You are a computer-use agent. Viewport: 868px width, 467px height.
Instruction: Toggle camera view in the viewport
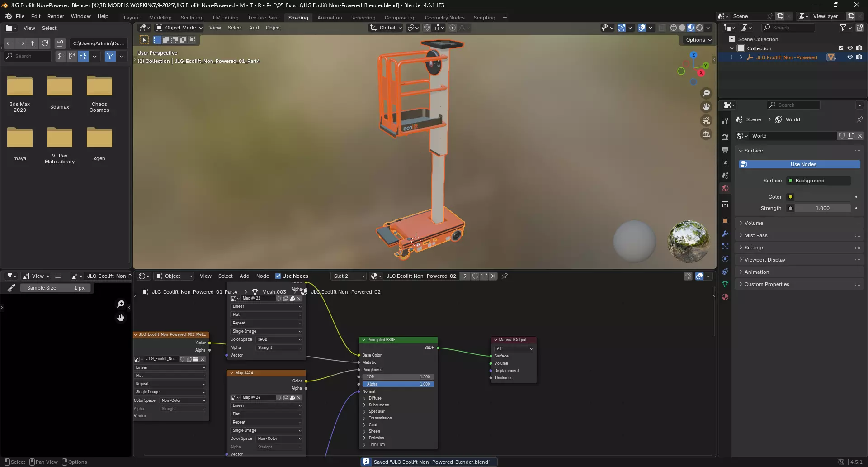point(706,120)
